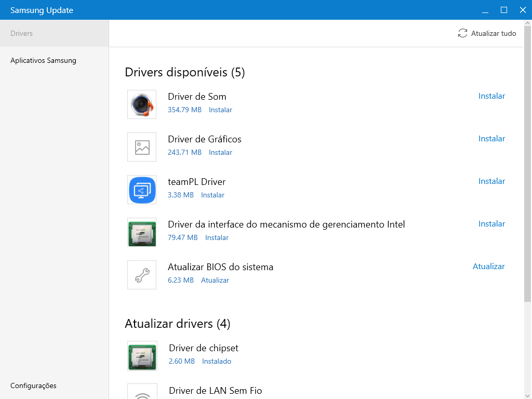
Task: Click the 354.79 MB size text
Action: tap(184, 110)
